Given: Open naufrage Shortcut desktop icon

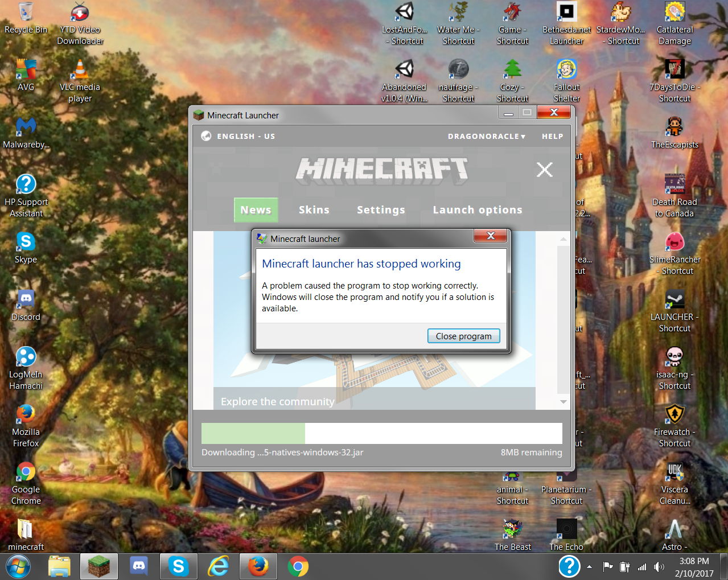Looking at the screenshot, I should pyautogui.click(x=458, y=81).
